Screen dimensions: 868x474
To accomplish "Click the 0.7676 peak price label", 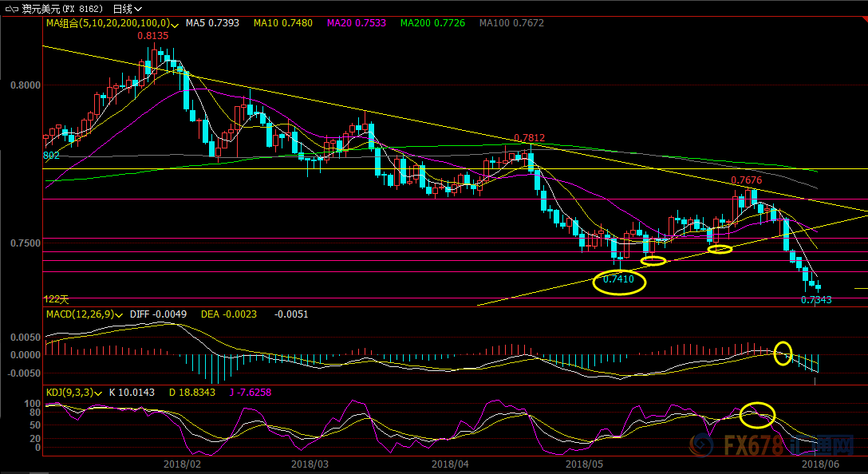I will click(x=748, y=181).
